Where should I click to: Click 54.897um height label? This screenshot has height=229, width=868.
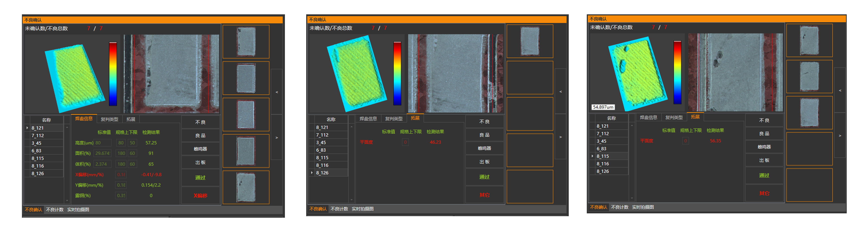click(x=603, y=107)
